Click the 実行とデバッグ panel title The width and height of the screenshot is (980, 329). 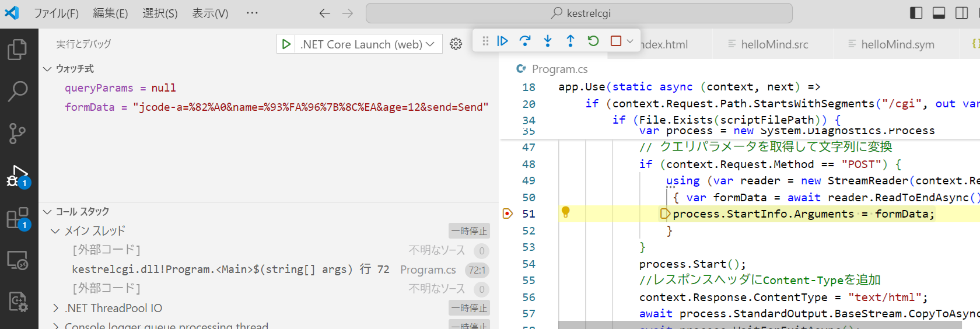coord(83,44)
